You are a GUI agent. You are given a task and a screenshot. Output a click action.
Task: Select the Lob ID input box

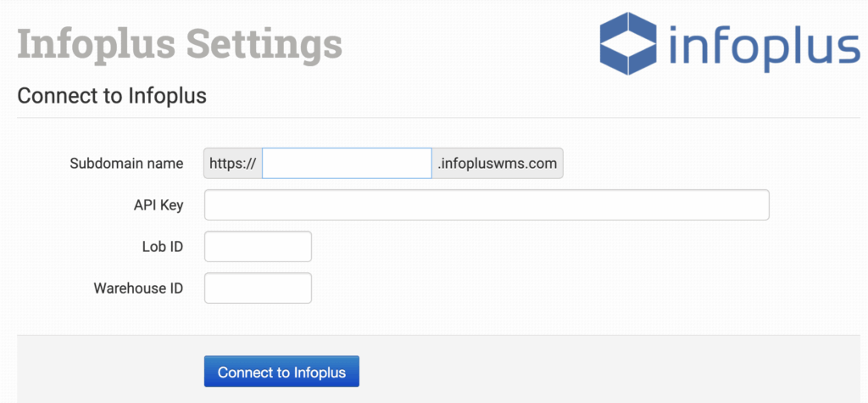pyautogui.click(x=258, y=247)
